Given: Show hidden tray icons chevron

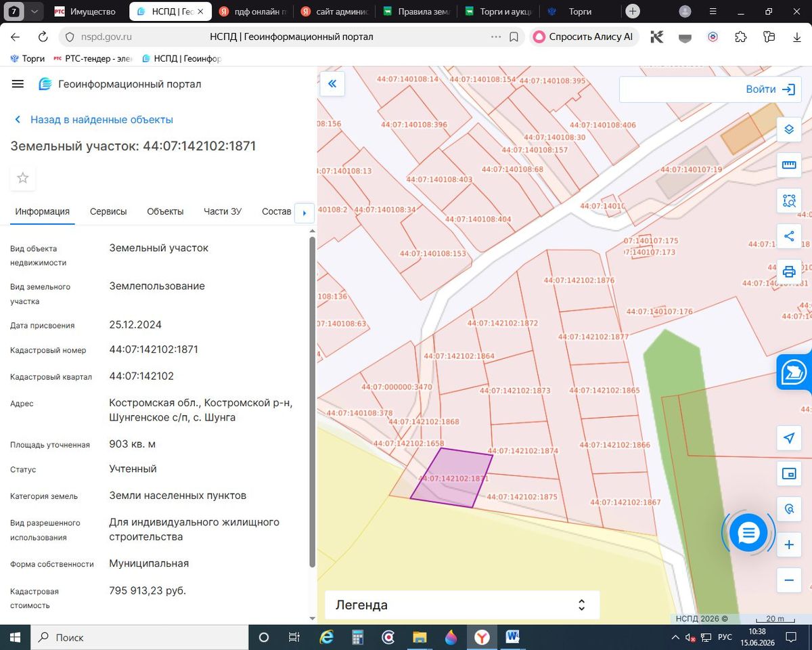Looking at the screenshot, I should pyautogui.click(x=675, y=637).
